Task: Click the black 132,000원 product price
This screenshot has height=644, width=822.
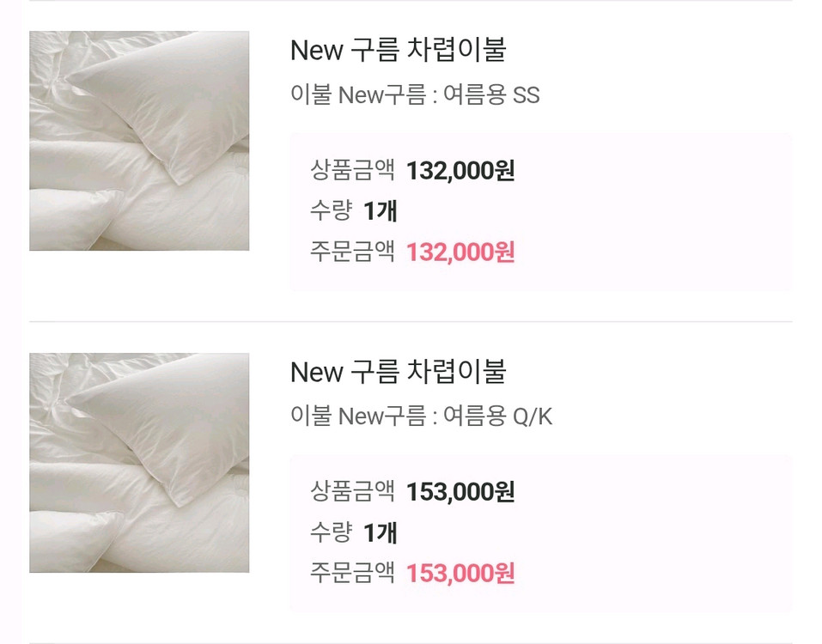Action: click(x=460, y=171)
